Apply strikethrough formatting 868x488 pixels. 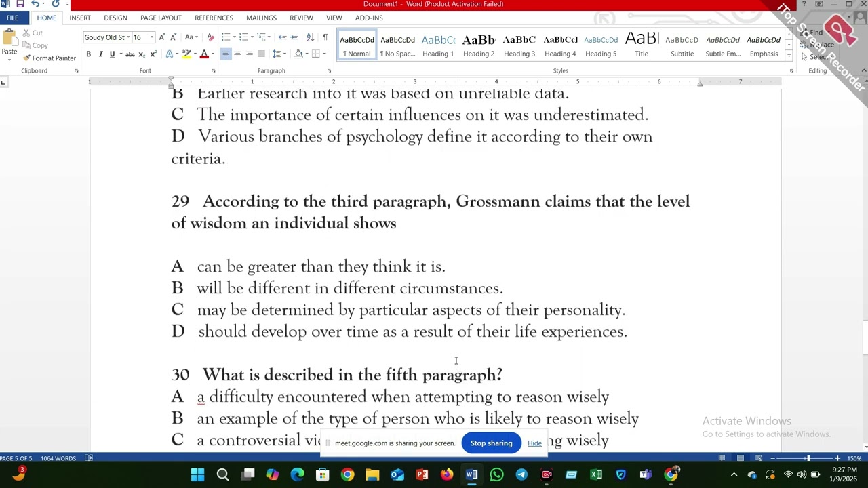pos(130,54)
